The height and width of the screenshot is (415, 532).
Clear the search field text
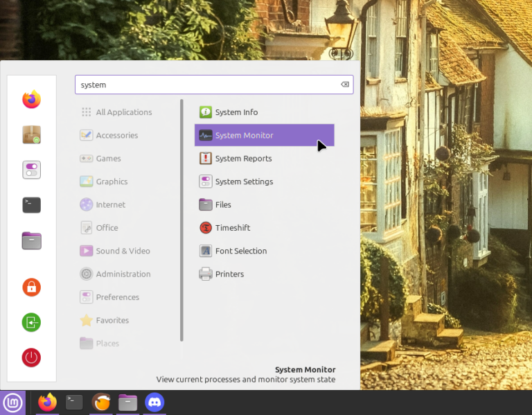[345, 85]
